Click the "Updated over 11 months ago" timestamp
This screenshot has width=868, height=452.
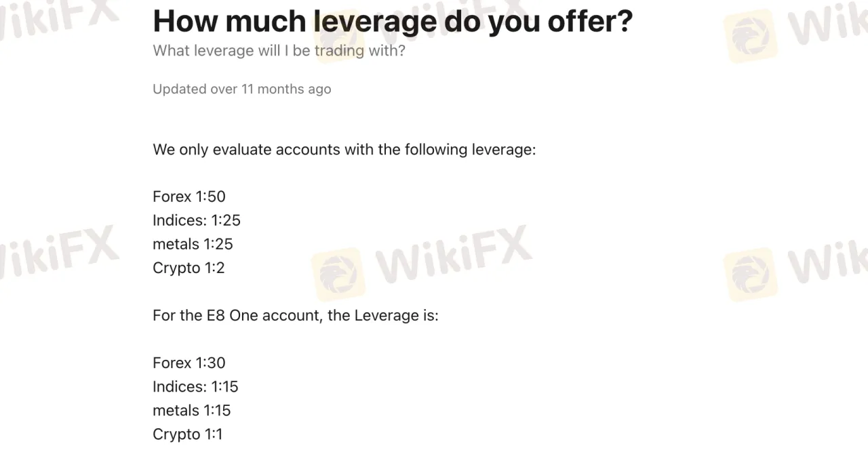pyautogui.click(x=241, y=89)
